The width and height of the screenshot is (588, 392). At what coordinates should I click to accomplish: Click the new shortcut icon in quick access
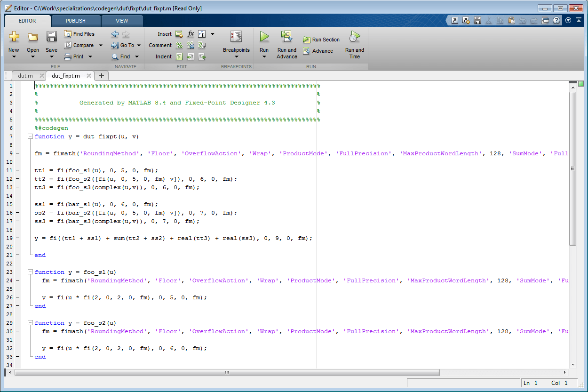coord(466,20)
